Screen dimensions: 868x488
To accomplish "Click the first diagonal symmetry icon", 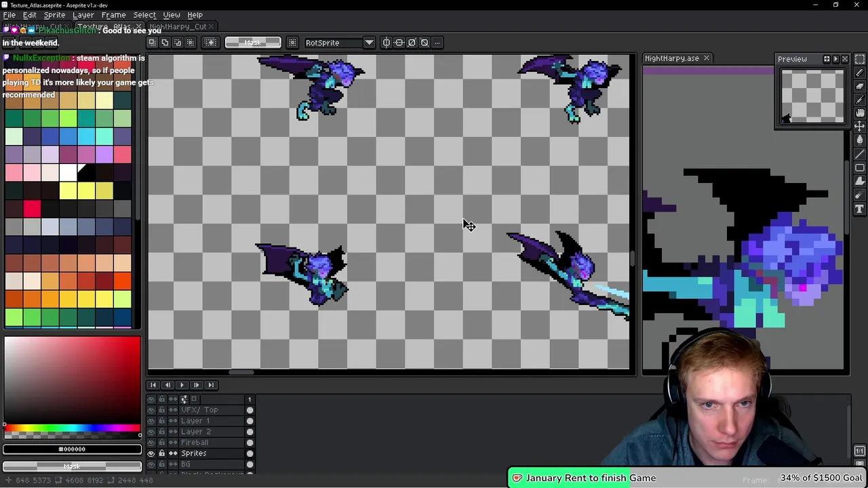I will click(412, 43).
